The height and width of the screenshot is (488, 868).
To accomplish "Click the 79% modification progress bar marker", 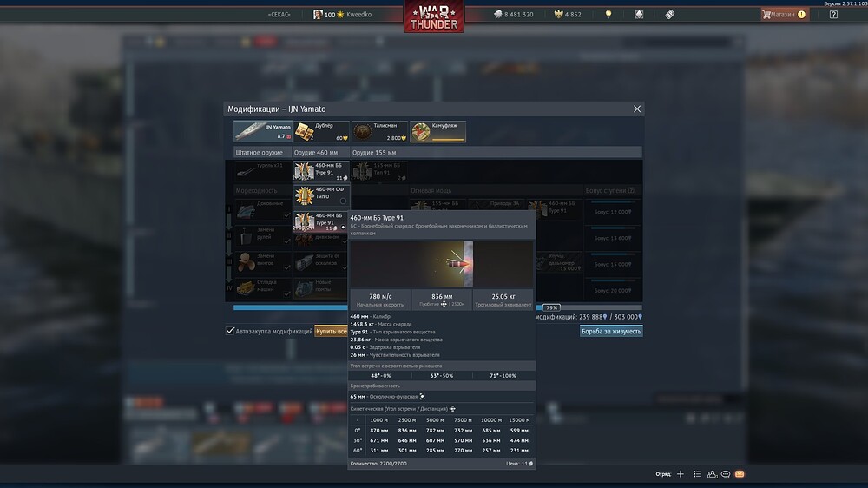I will (551, 307).
